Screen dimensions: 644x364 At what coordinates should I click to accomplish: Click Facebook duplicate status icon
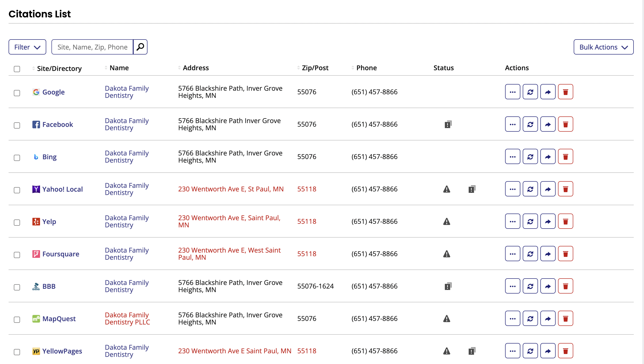point(448,124)
